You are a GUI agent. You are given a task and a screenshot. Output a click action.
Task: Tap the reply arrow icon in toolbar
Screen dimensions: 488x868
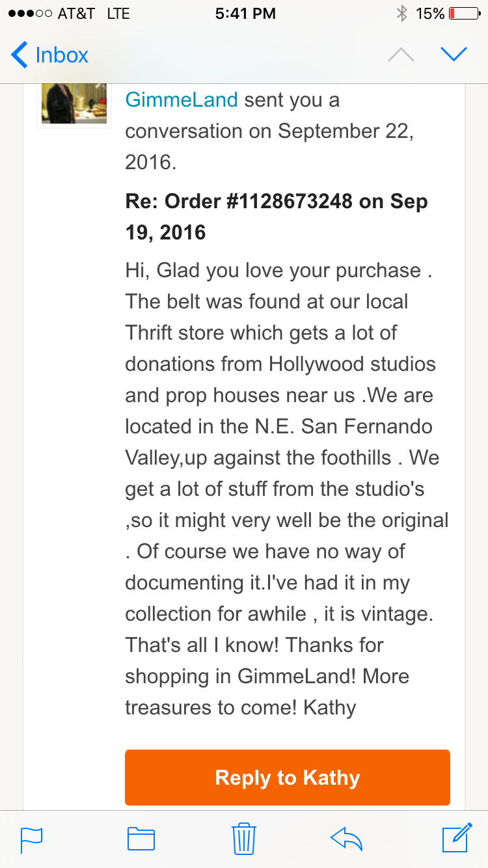346,839
